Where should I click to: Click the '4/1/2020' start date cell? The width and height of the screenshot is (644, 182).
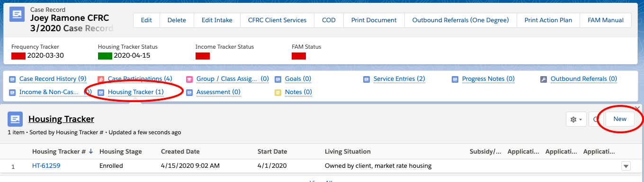coord(272,166)
